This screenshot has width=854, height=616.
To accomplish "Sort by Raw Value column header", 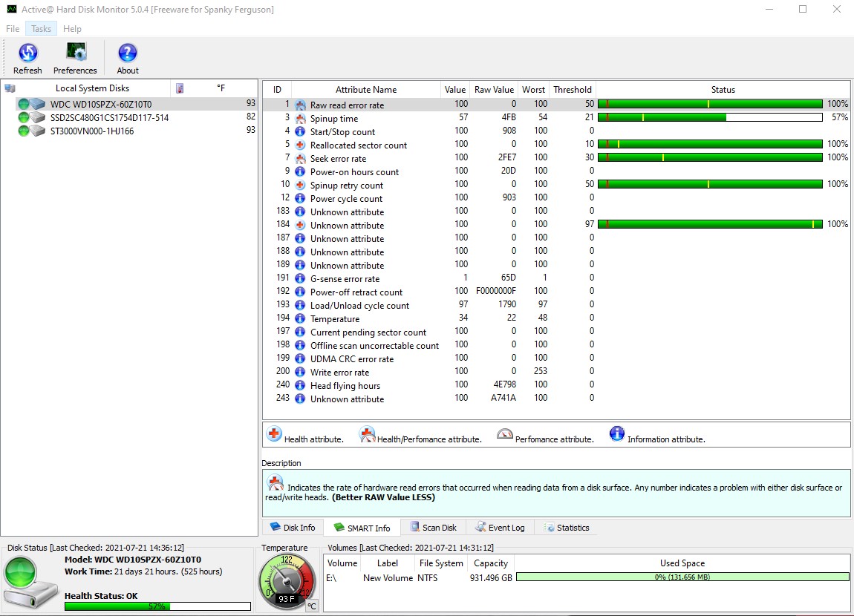I will (494, 90).
